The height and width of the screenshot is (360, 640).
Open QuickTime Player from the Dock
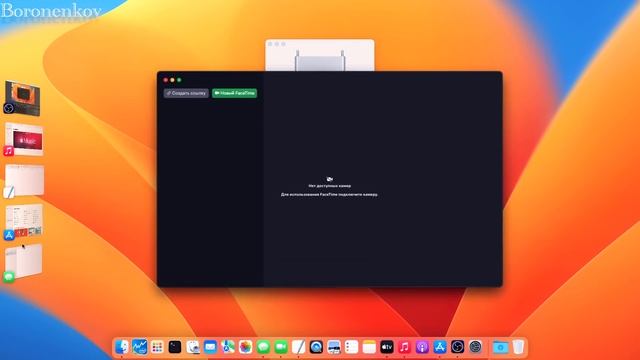(316, 347)
